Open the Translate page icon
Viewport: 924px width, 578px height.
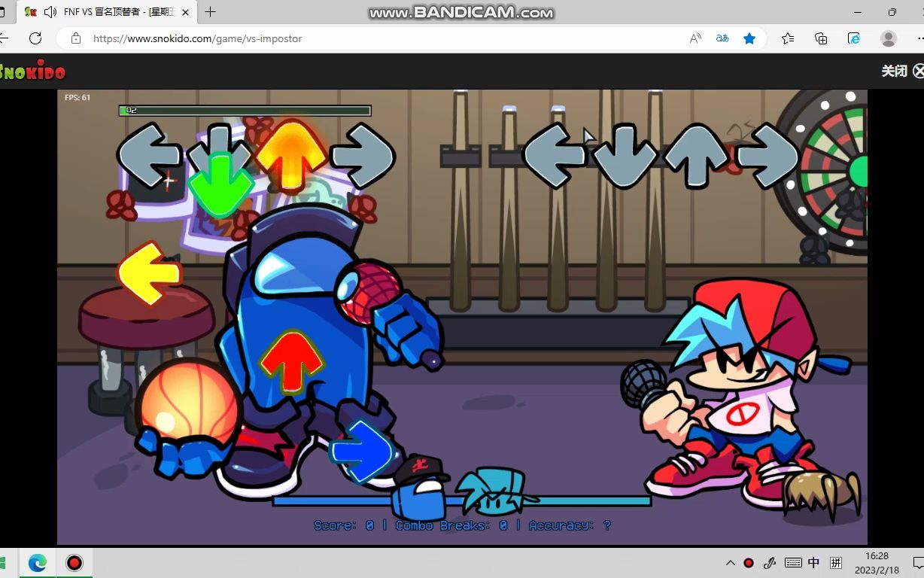[x=722, y=38]
